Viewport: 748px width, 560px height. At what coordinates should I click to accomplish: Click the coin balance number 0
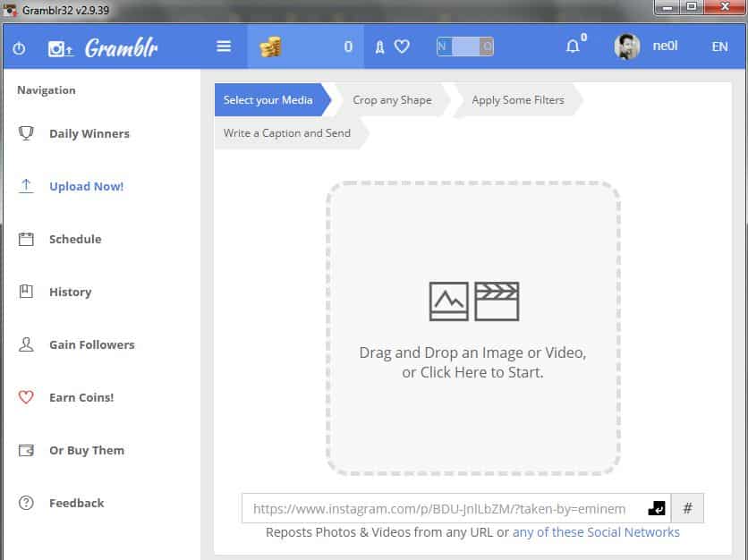tap(348, 47)
